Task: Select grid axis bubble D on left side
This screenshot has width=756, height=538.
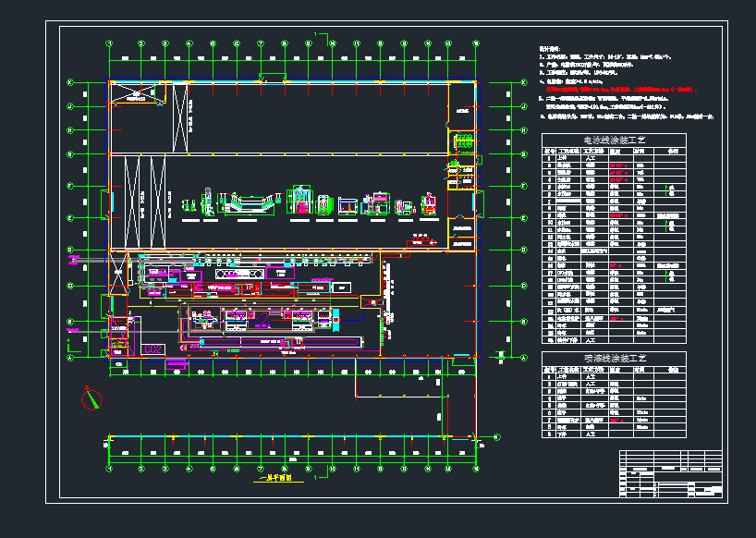Action: pos(70,251)
